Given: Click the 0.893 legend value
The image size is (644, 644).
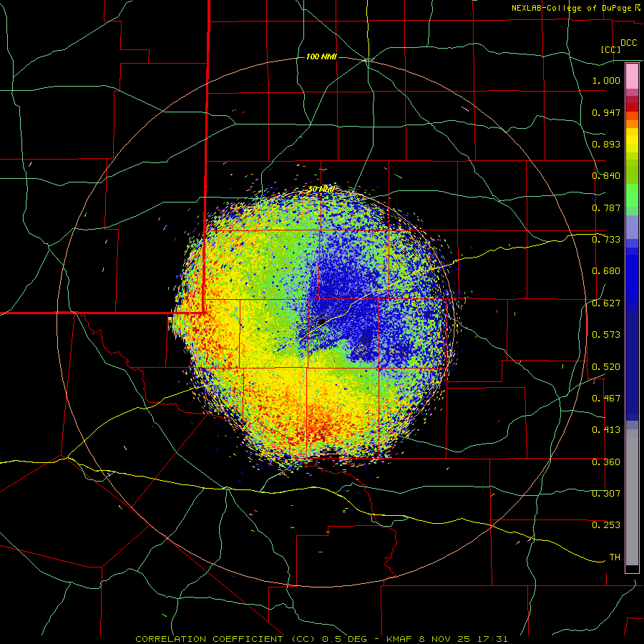Looking at the screenshot, I should click(x=606, y=144).
